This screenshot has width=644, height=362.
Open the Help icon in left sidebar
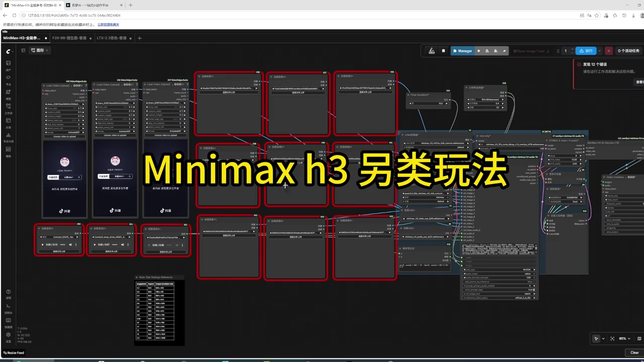[x=8, y=292]
